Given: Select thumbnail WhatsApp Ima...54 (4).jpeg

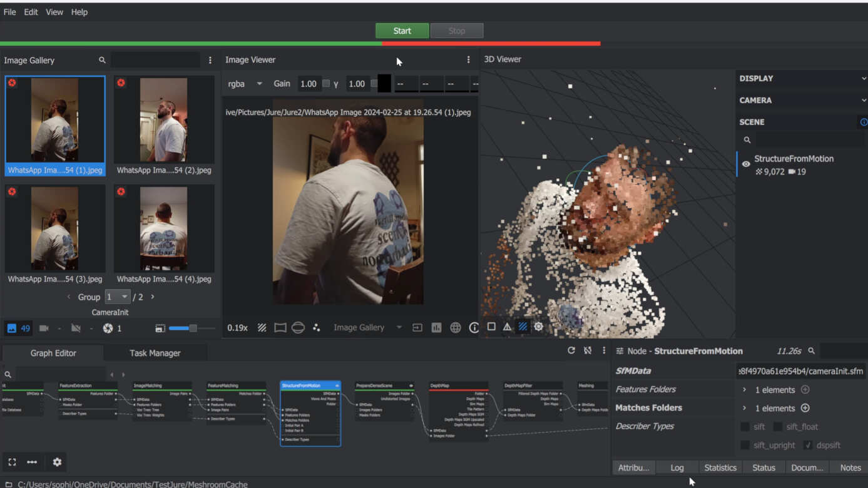Looking at the screenshot, I should point(164,235).
